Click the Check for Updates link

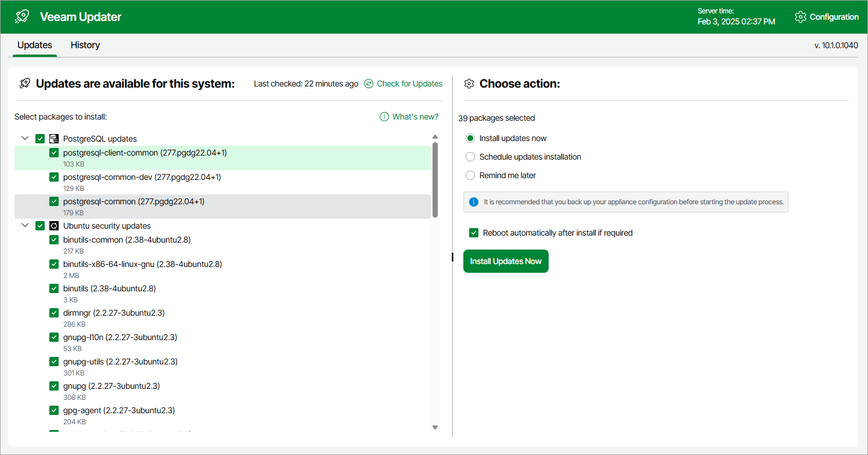tap(409, 84)
